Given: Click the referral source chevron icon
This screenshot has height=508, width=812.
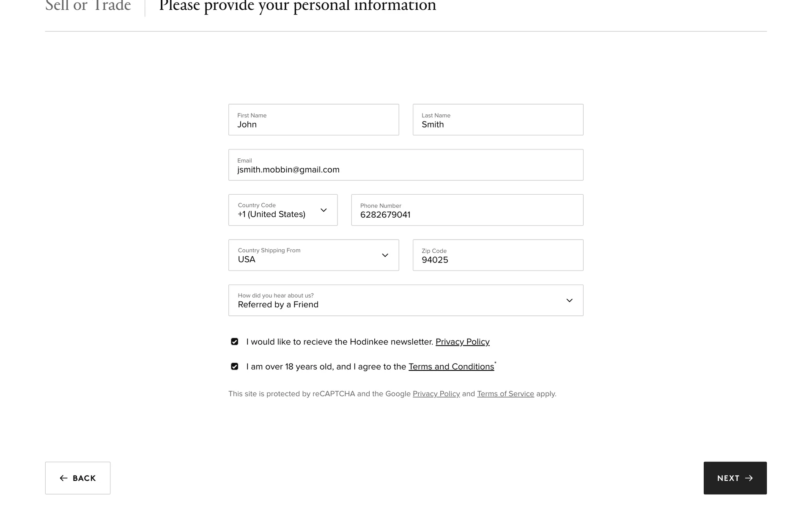Looking at the screenshot, I should click(x=569, y=301).
